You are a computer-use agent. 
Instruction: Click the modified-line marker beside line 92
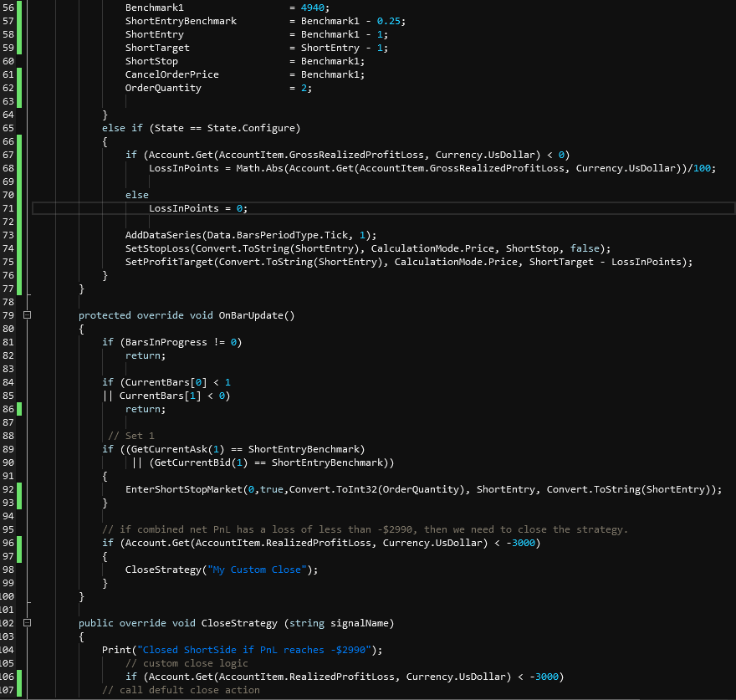pos(18,489)
